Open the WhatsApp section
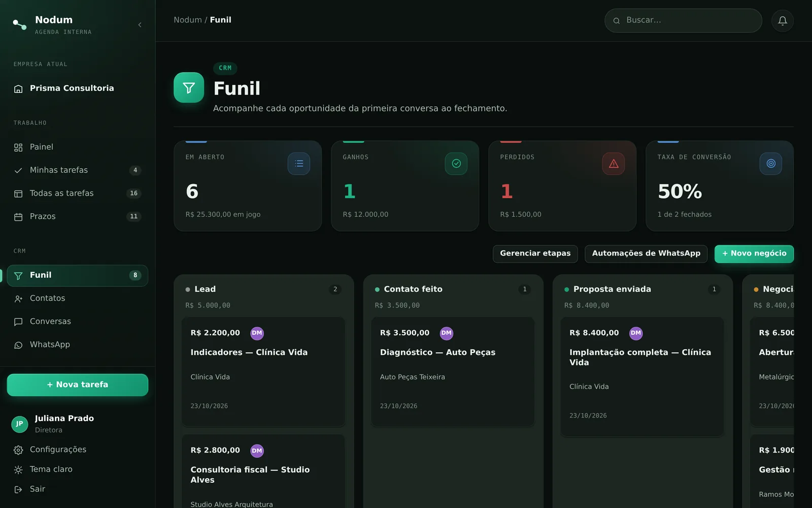812x508 pixels. pyautogui.click(x=78, y=344)
